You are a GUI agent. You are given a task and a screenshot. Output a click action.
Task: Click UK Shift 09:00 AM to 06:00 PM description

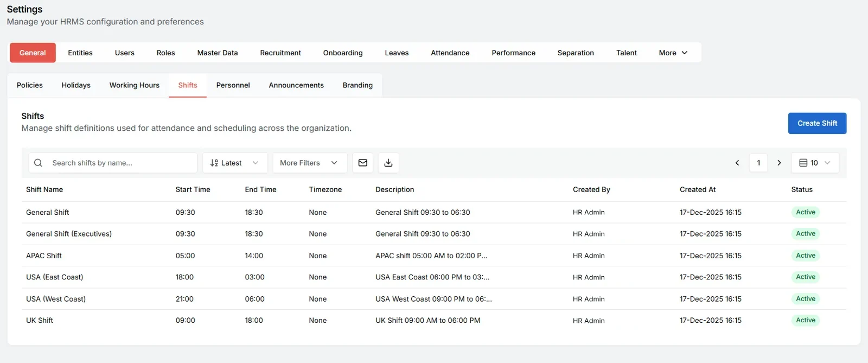pos(428,320)
